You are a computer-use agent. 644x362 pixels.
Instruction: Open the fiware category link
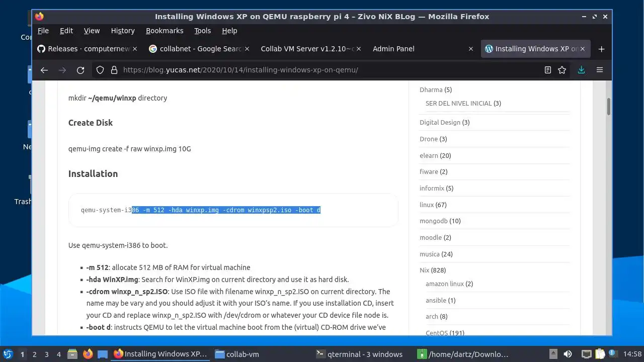[x=429, y=171]
